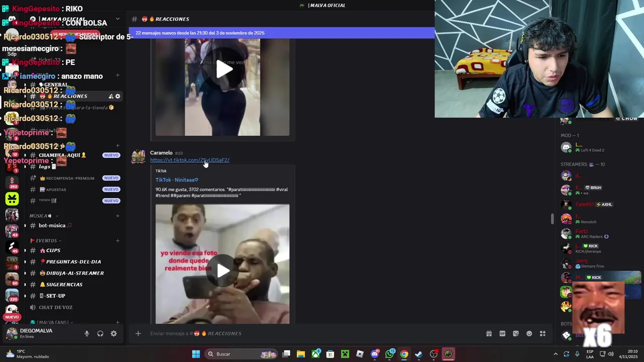644x362 pixels.
Task: Click the plus attachment button in the message bar
Action: pyautogui.click(x=138, y=333)
